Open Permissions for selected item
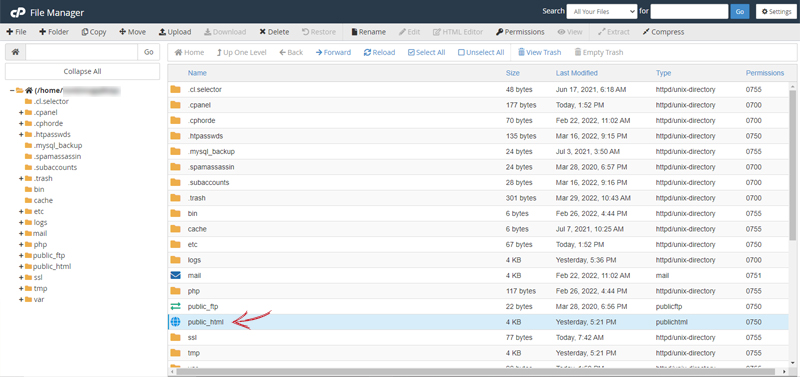The height and width of the screenshot is (377, 800). coord(520,32)
